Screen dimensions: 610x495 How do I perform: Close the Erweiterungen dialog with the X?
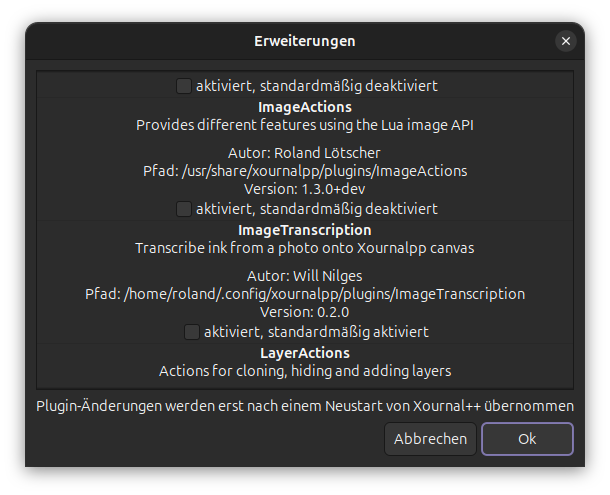tap(566, 41)
